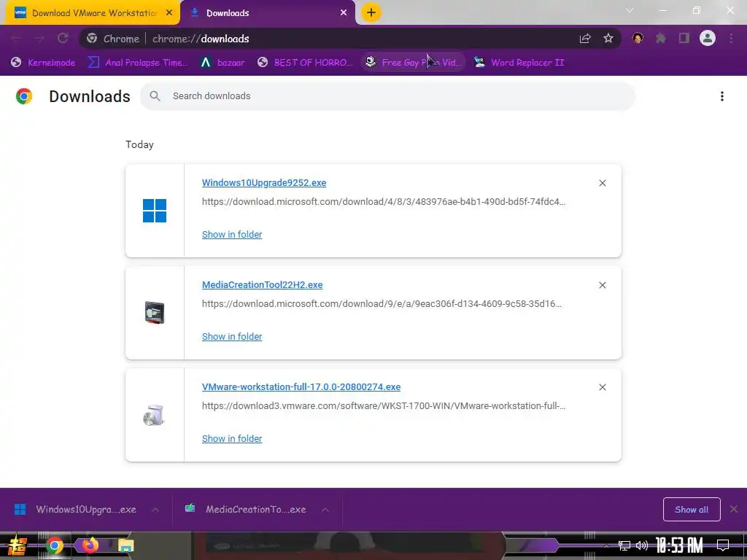Image resolution: width=747 pixels, height=560 pixels.
Task: Click the VMware installer file icon
Action: click(x=154, y=415)
